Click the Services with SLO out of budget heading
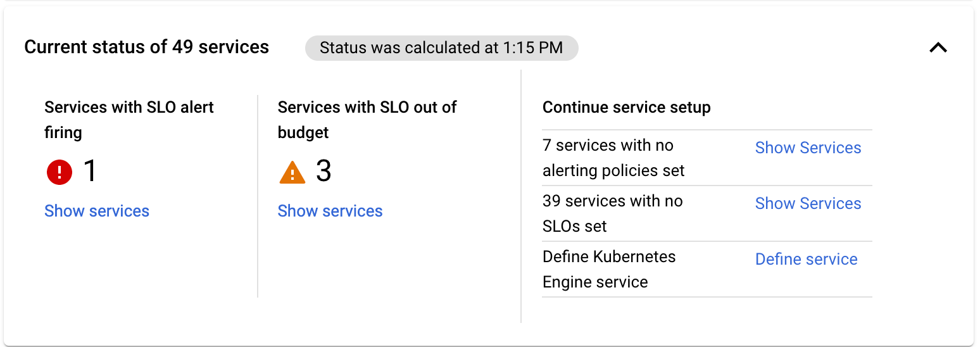Image resolution: width=980 pixels, height=347 pixels. (367, 120)
